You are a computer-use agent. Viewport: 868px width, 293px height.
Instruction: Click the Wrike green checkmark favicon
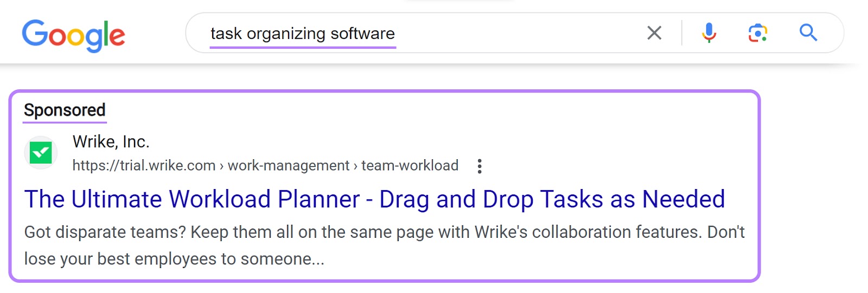click(41, 153)
